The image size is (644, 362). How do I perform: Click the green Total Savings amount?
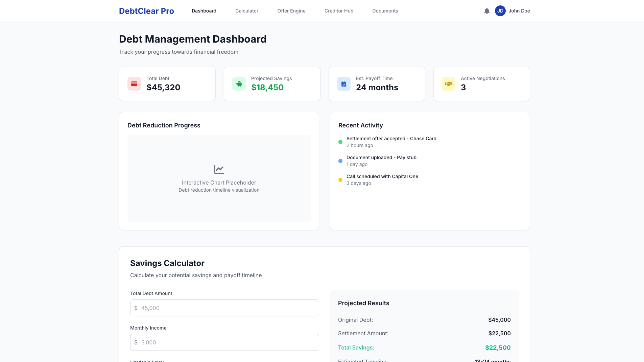[x=497, y=347]
